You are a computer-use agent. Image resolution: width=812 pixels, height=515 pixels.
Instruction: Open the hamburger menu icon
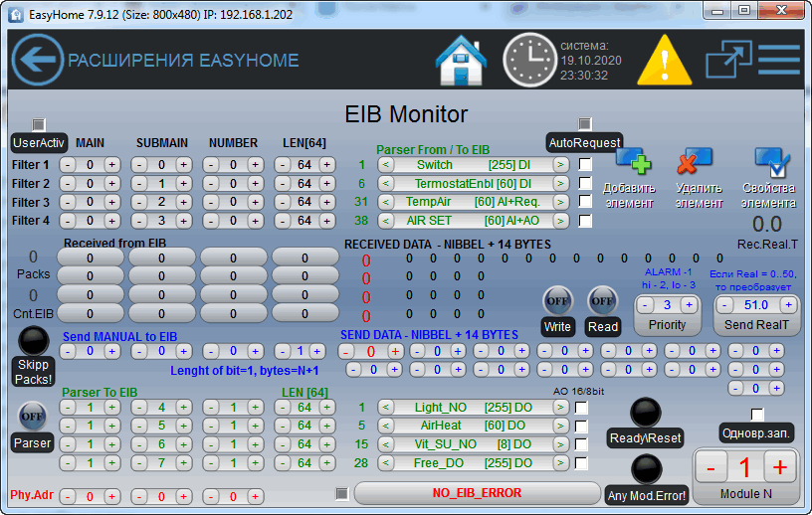(x=779, y=60)
